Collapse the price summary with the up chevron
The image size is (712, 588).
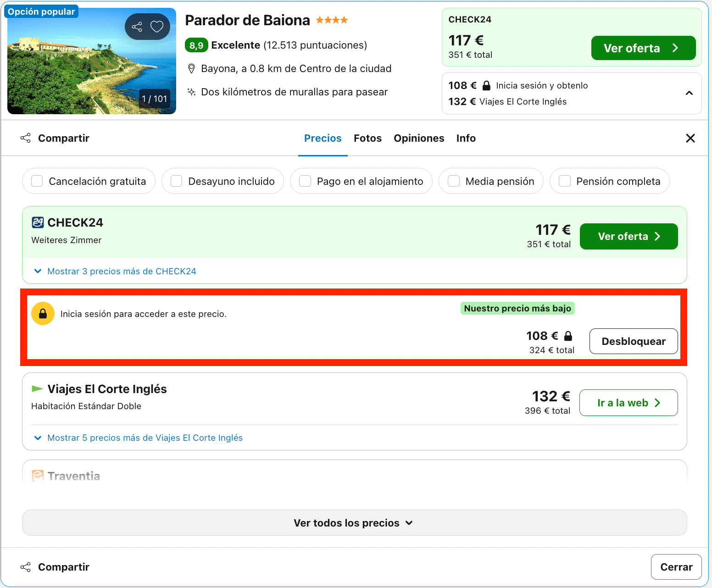click(x=689, y=93)
